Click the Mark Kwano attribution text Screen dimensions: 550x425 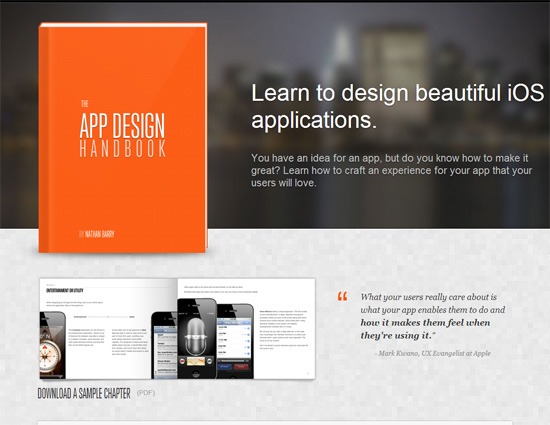tap(432, 353)
